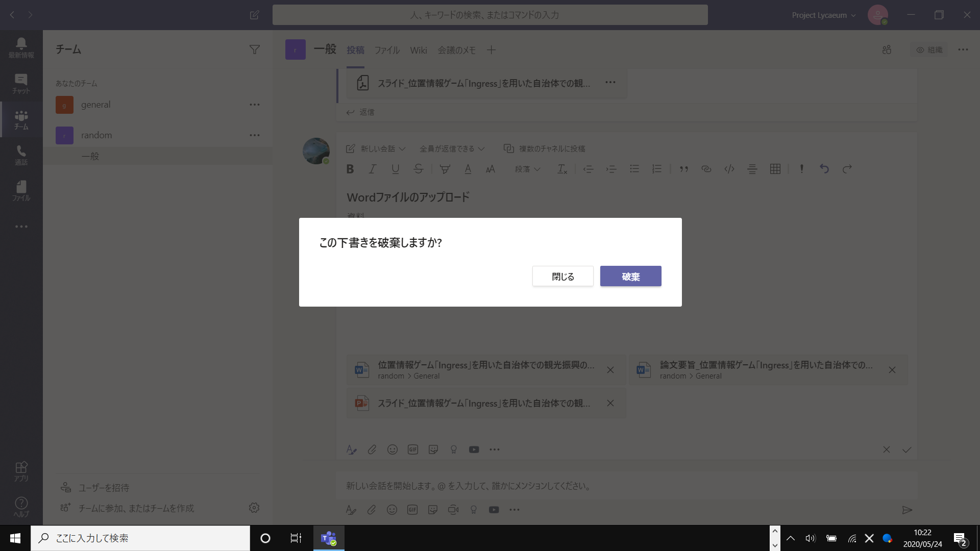Undo the last edit in the composer
This screenshot has width=980, height=551.
825,169
